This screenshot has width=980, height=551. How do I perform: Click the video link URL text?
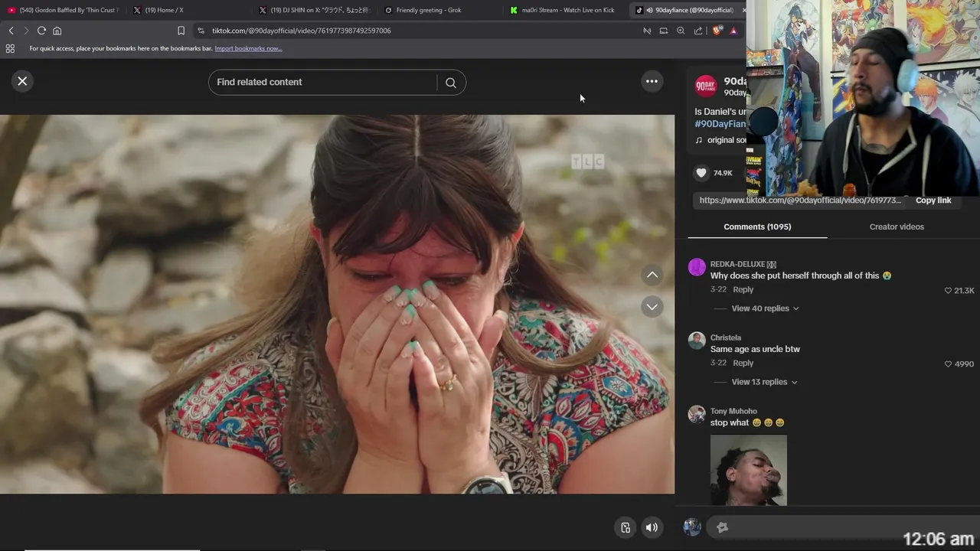click(x=800, y=201)
